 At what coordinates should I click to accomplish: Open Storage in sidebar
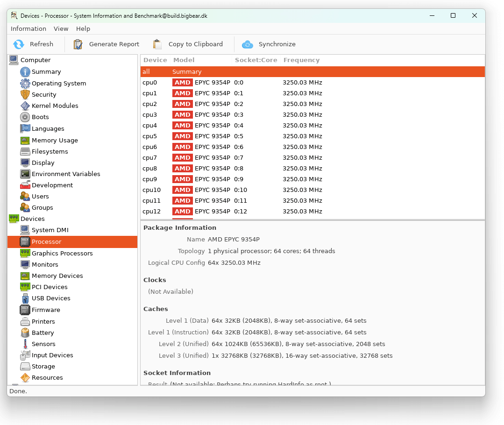point(43,367)
